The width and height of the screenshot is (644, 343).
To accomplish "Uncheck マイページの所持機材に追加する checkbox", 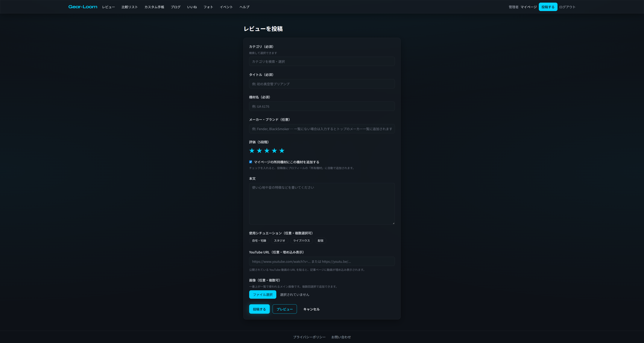I will (250, 162).
